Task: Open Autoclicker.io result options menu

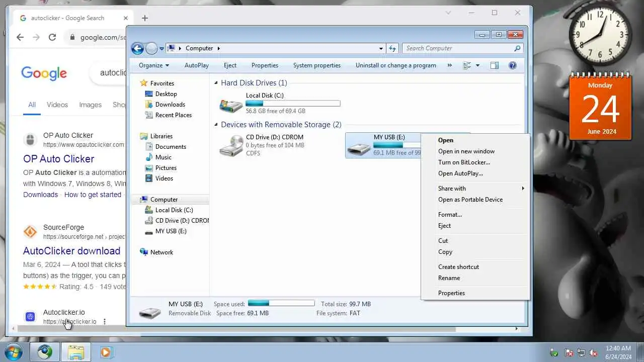Action: click(x=105, y=322)
